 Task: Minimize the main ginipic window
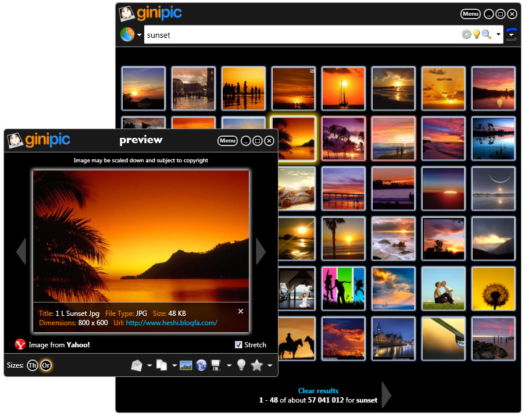tap(489, 14)
